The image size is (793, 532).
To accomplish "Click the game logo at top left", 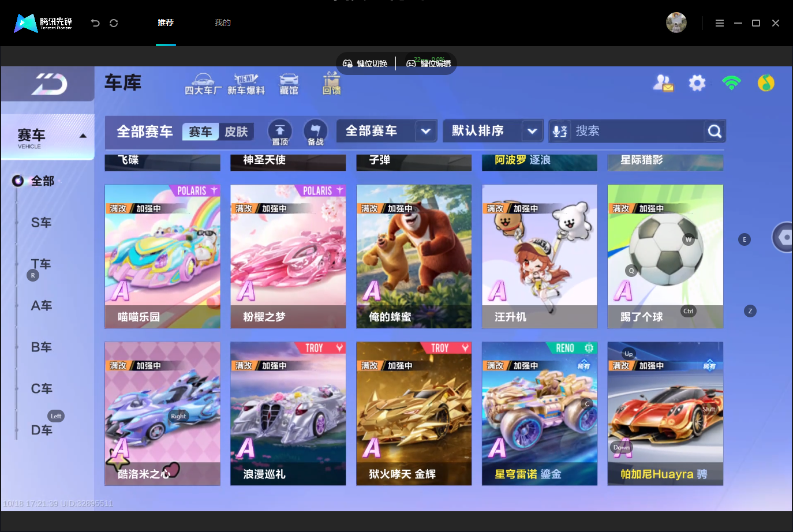I will pos(48,84).
